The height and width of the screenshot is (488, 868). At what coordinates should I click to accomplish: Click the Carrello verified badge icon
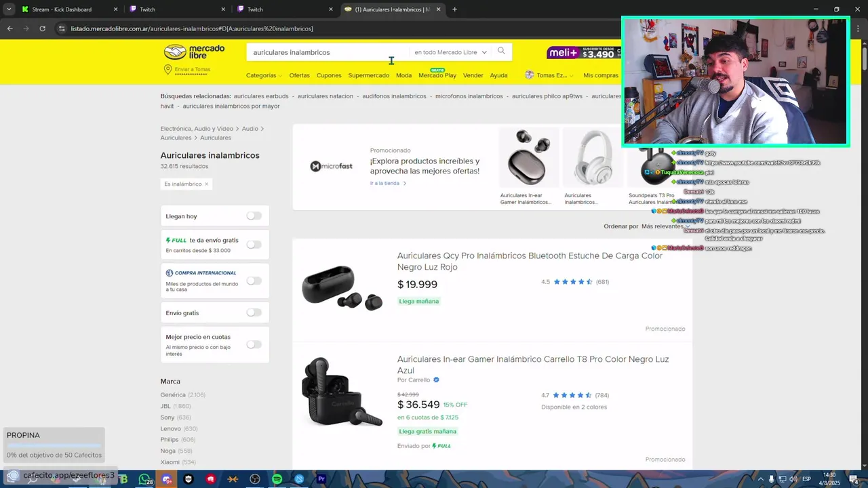click(x=436, y=380)
